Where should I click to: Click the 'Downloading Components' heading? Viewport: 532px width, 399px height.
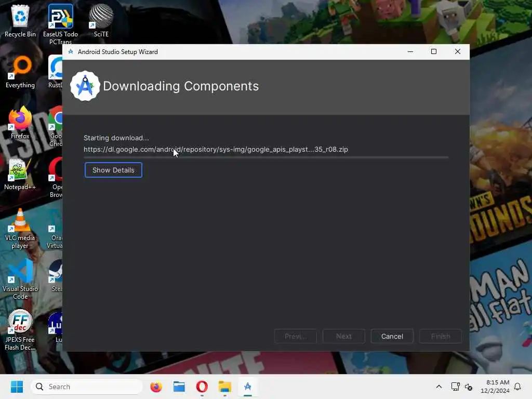coord(181,86)
